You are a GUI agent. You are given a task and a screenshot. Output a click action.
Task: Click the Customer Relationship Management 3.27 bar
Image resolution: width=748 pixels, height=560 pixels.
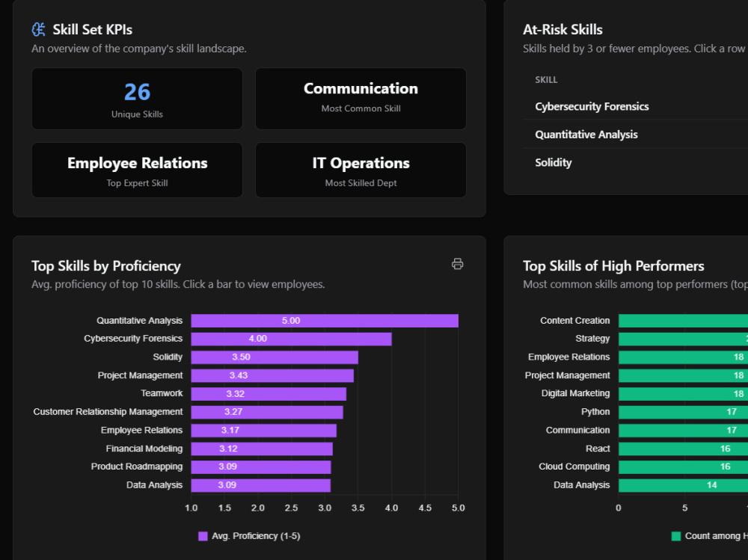[x=267, y=412]
